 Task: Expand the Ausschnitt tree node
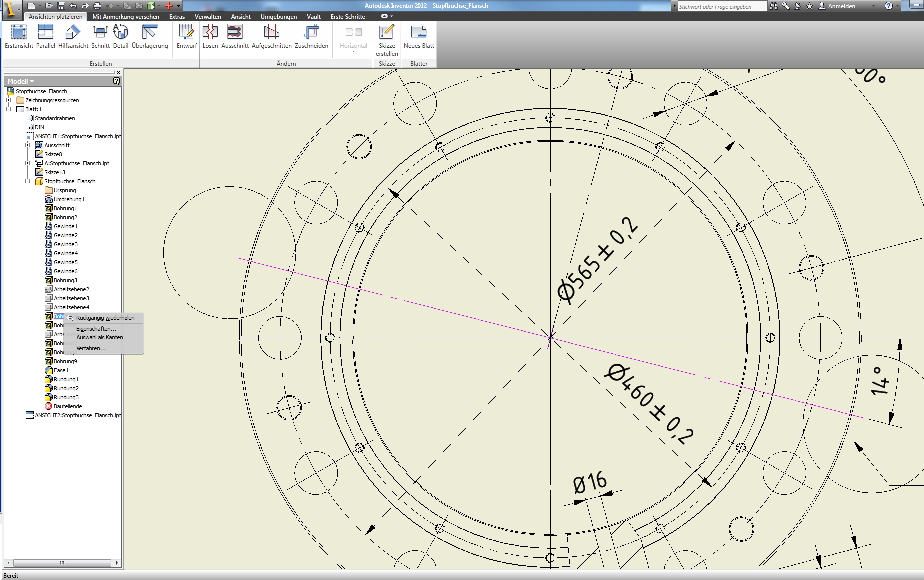pos(28,145)
